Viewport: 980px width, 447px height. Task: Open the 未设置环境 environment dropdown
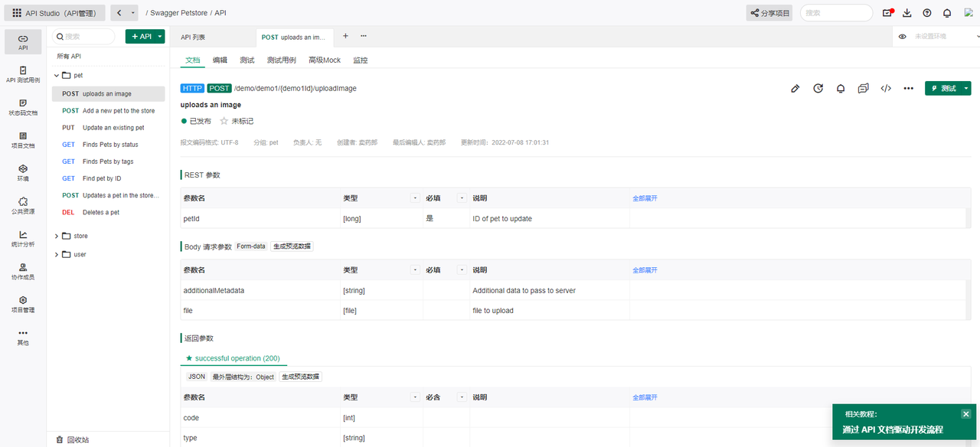[933, 36]
